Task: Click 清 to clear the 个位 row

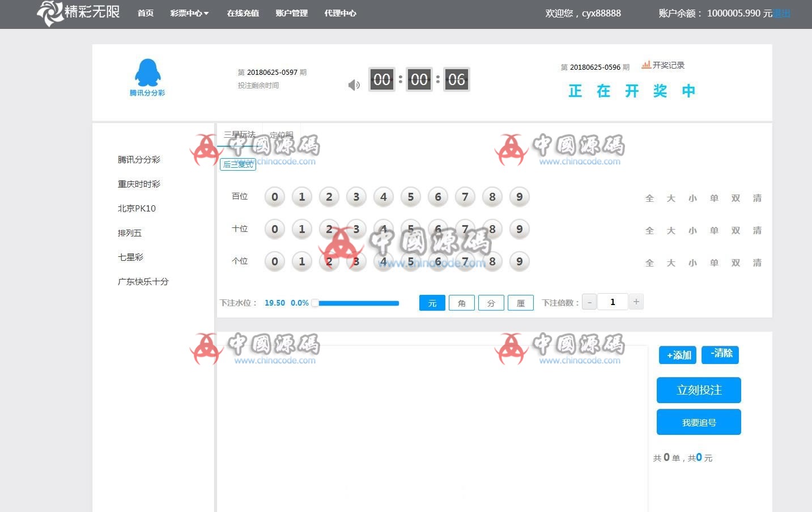Action: pos(757,263)
